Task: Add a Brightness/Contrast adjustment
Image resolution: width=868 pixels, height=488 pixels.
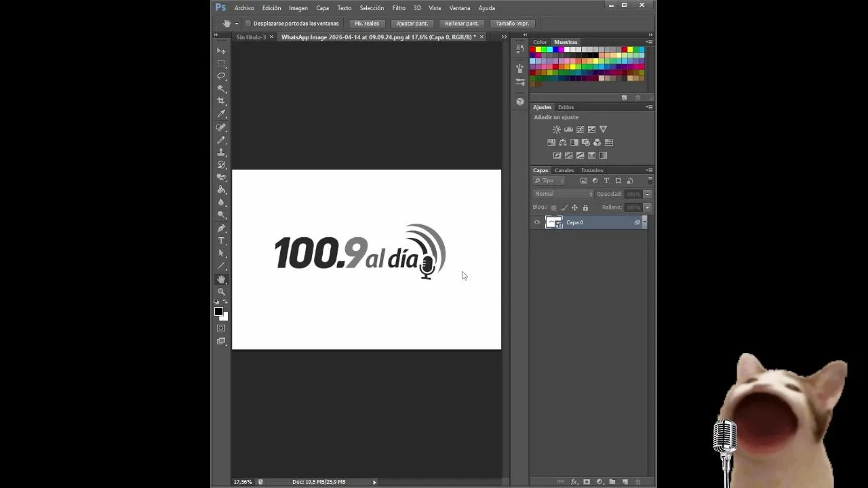Action: pyautogui.click(x=557, y=129)
